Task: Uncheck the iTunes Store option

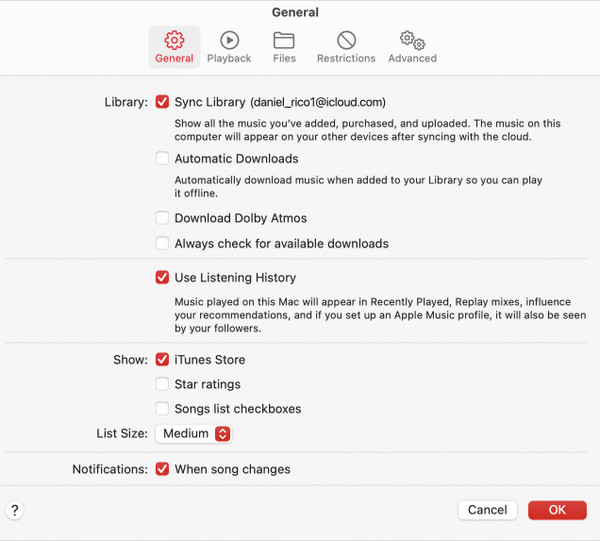Action: tap(162, 360)
